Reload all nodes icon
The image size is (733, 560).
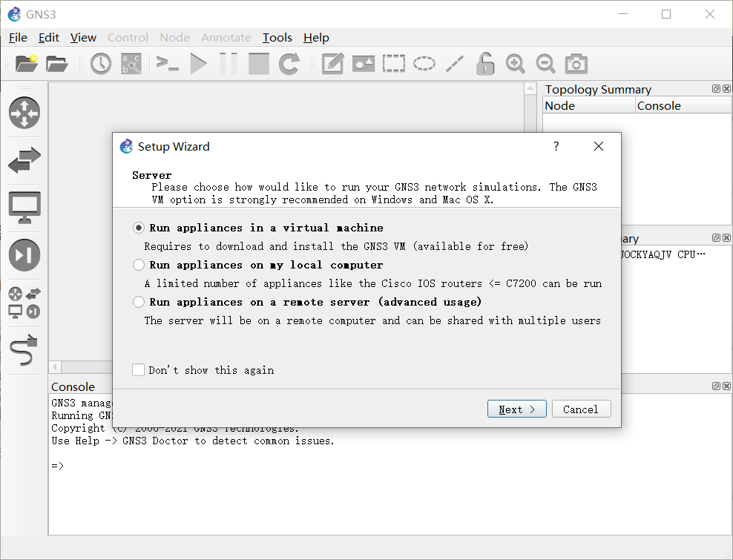coord(289,64)
